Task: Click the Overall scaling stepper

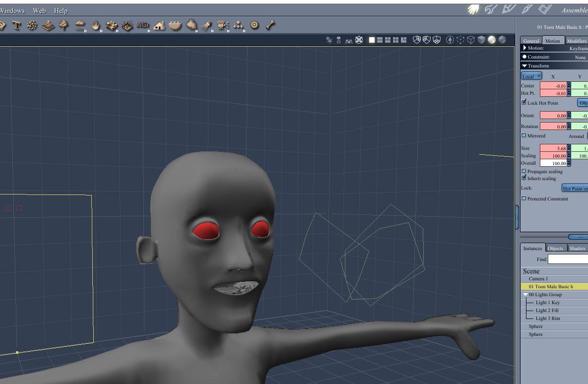Action: pos(569,163)
